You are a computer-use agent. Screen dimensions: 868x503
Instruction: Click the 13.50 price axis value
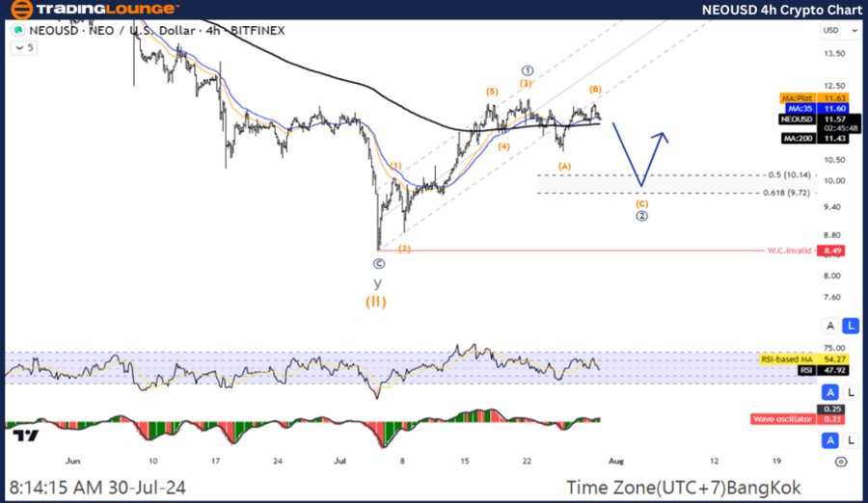pyautogui.click(x=834, y=54)
